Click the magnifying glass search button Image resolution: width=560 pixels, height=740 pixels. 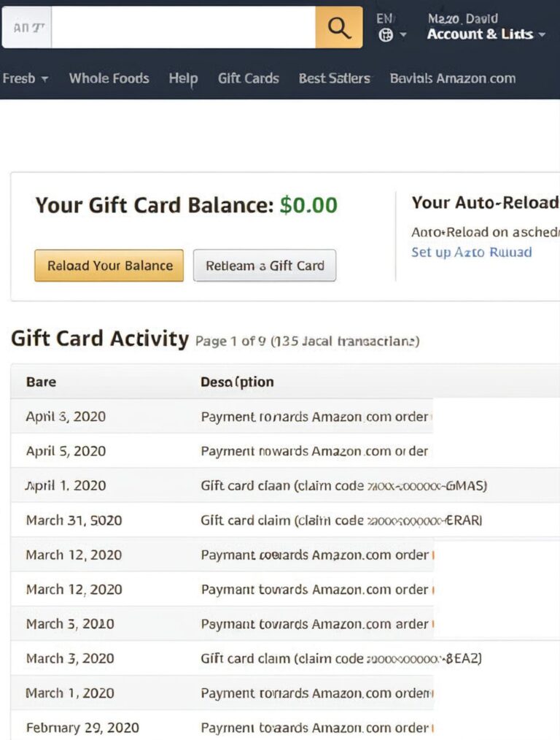coord(339,28)
